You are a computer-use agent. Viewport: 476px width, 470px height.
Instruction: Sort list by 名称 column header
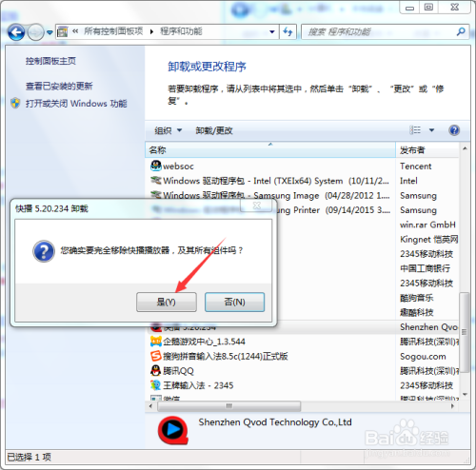(270, 149)
